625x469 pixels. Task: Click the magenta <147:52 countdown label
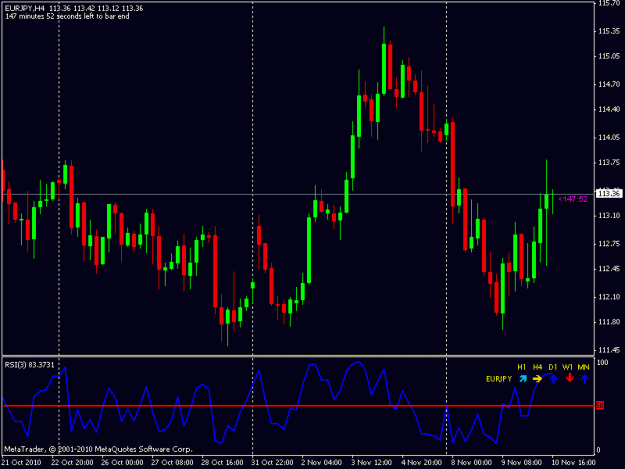pyautogui.click(x=573, y=199)
